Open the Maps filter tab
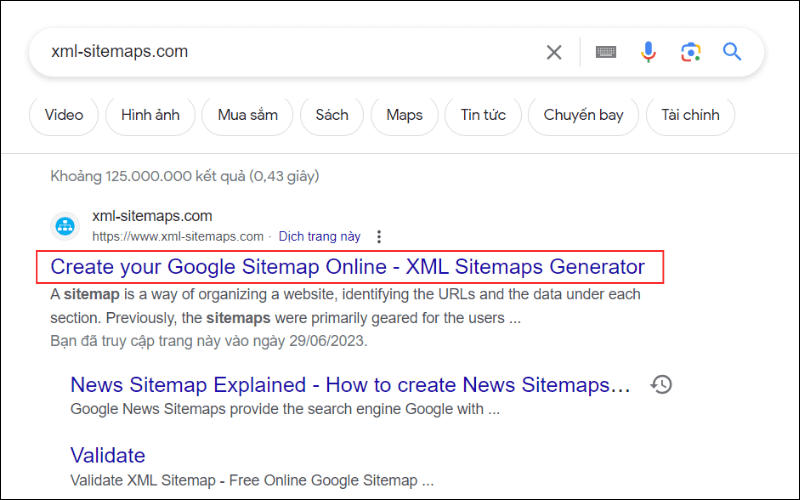The width and height of the screenshot is (800, 500). (x=404, y=115)
